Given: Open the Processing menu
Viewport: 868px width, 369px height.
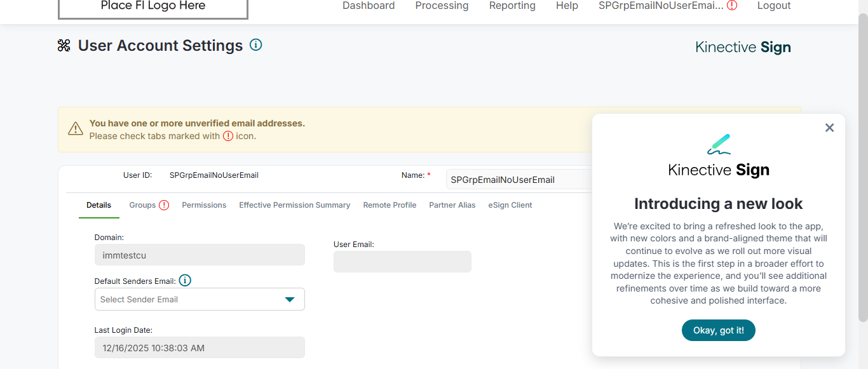Looking at the screenshot, I should pyautogui.click(x=442, y=6).
